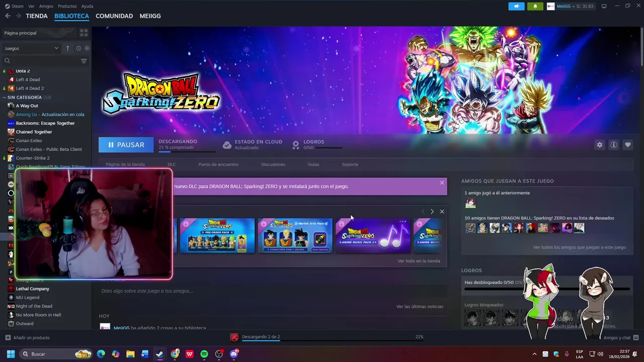Show next DLC in carousel
Screen dimensions: 644x362
tap(432, 212)
